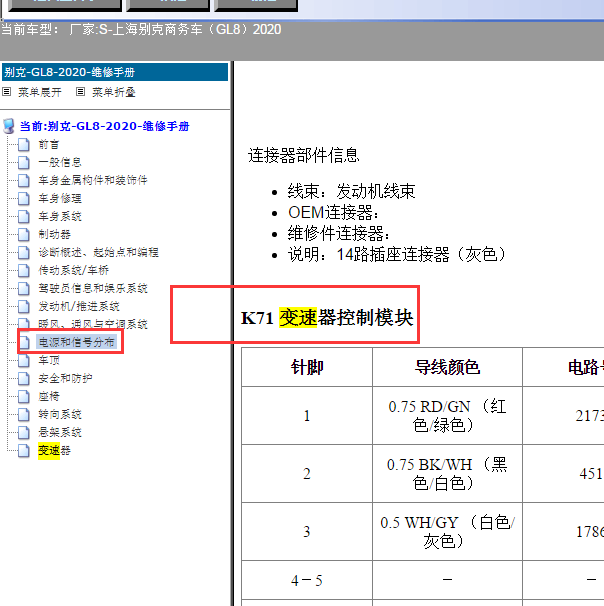The width and height of the screenshot is (604, 606).
Task: Click the 导线颜色 column header
Action: [447, 367]
